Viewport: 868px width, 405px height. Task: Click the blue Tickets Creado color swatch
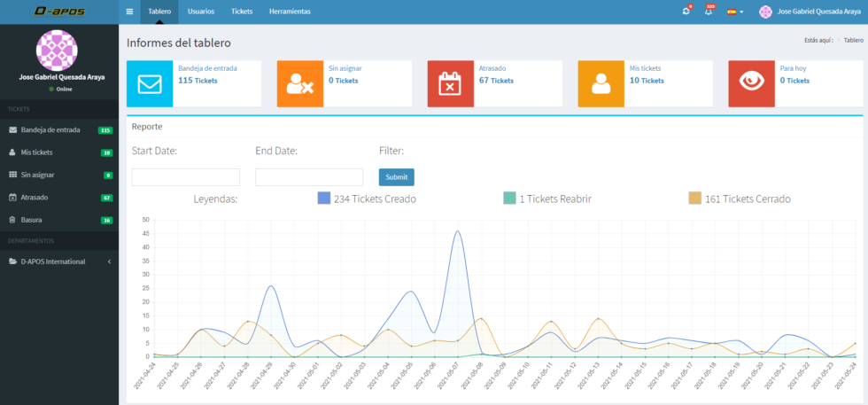(323, 199)
